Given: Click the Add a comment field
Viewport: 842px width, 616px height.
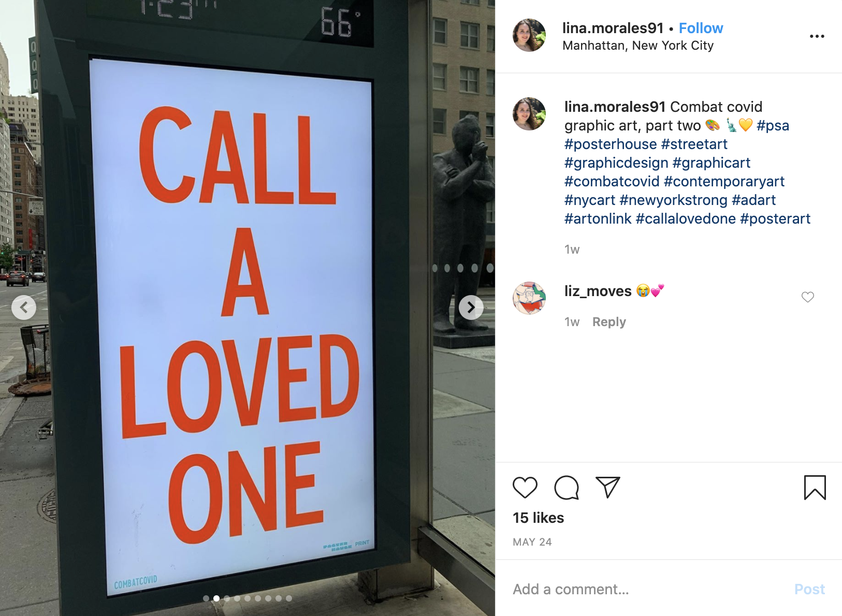Looking at the screenshot, I should pos(647,589).
